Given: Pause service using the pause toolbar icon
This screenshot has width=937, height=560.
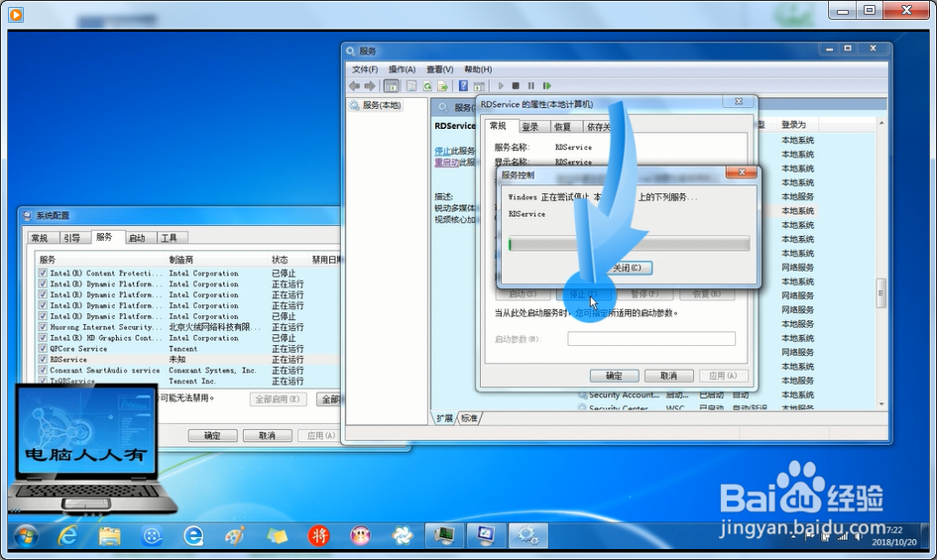Looking at the screenshot, I should pyautogui.click(x=530, y=86).
